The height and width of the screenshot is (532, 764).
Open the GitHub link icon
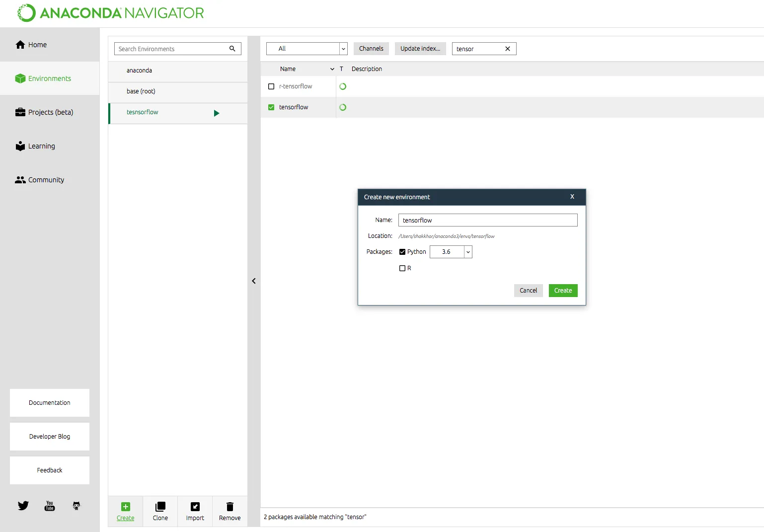(76, 506)
